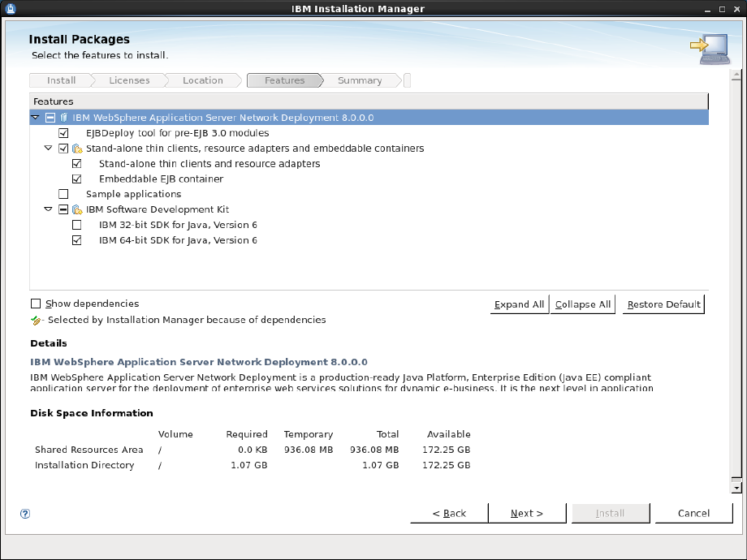Click the Details heading WebSphere title
The height and width of the screenshot is (560, 747).
(x=199, y=363)
